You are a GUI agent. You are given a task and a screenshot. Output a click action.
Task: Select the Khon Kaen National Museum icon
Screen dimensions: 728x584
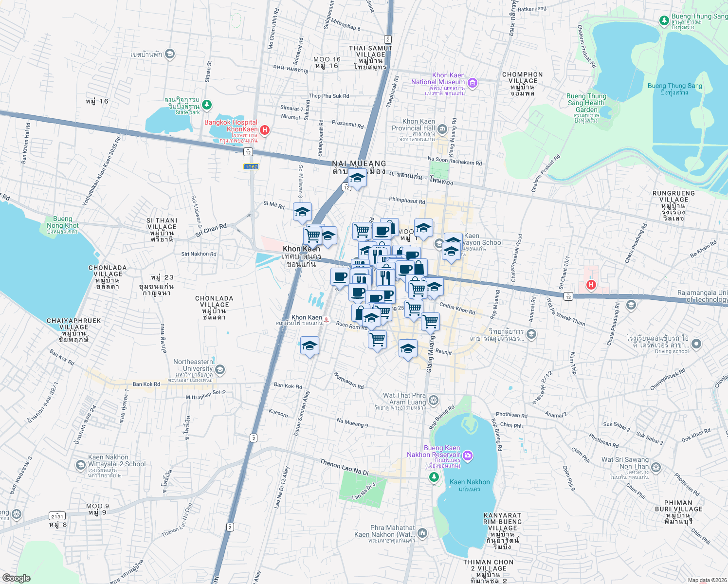(x=472, y=83)
